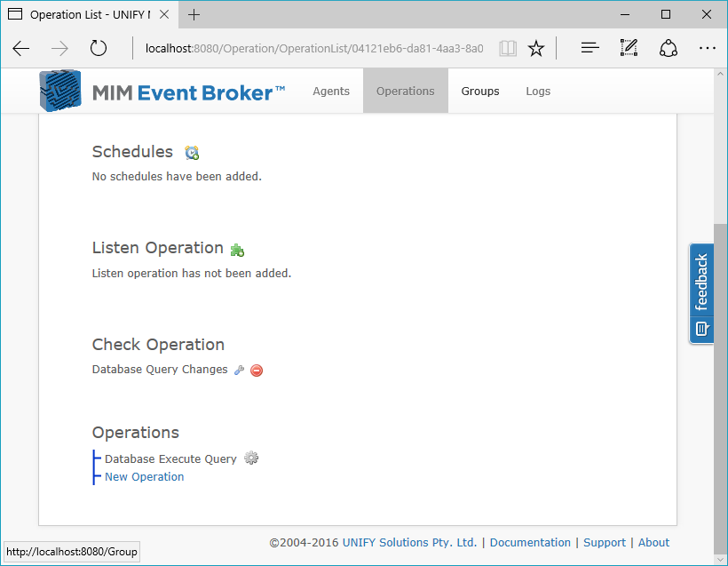This screenshot has width=728, height=566.
Task: Click the vertical scrollbar thumb
Action: point(720,387)
